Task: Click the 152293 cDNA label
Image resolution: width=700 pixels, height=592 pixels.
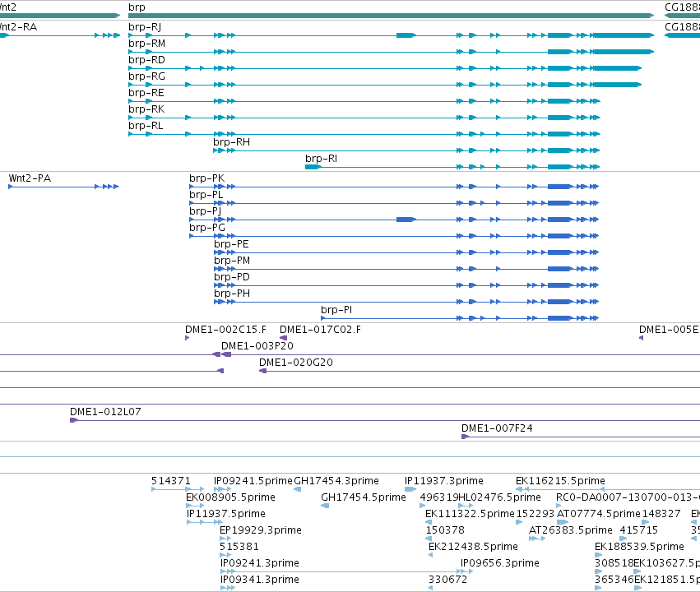Action: [535, 514]
